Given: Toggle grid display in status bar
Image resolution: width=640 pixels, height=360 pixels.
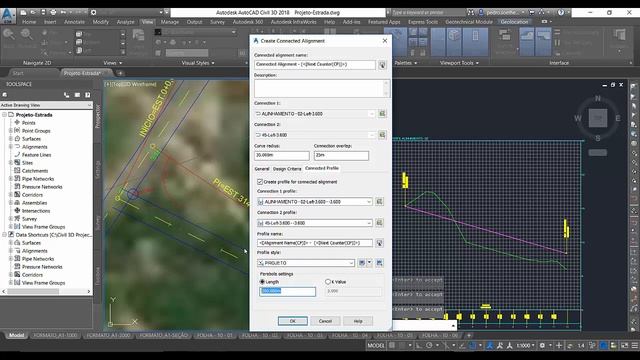Looking at the screenshot, I should (x=392, y=345).
